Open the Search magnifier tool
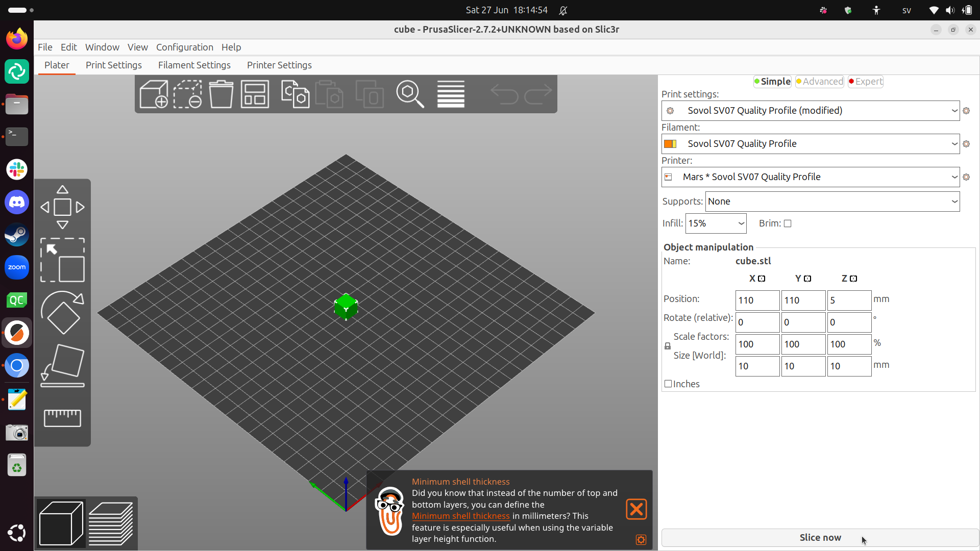This screenshot has height=551, width=980. click(x=410, y=94)
